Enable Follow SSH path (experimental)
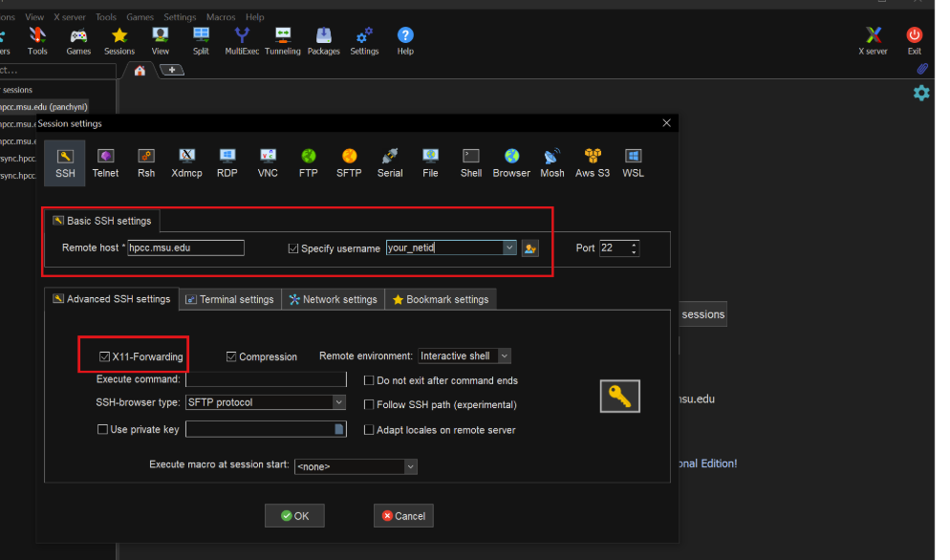Image resolution: width=950 pixels, height=560 pixels. [368, 404]
